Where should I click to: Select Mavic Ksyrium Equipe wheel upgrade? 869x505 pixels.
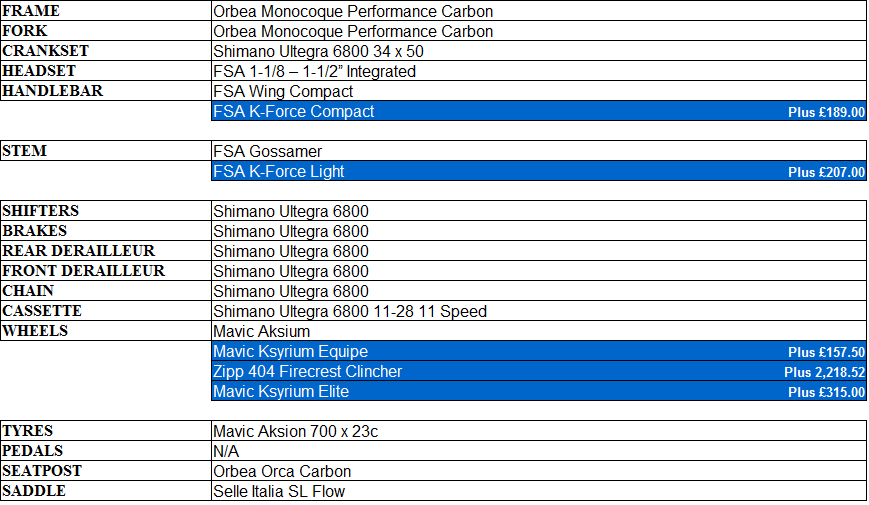[291, 352]
